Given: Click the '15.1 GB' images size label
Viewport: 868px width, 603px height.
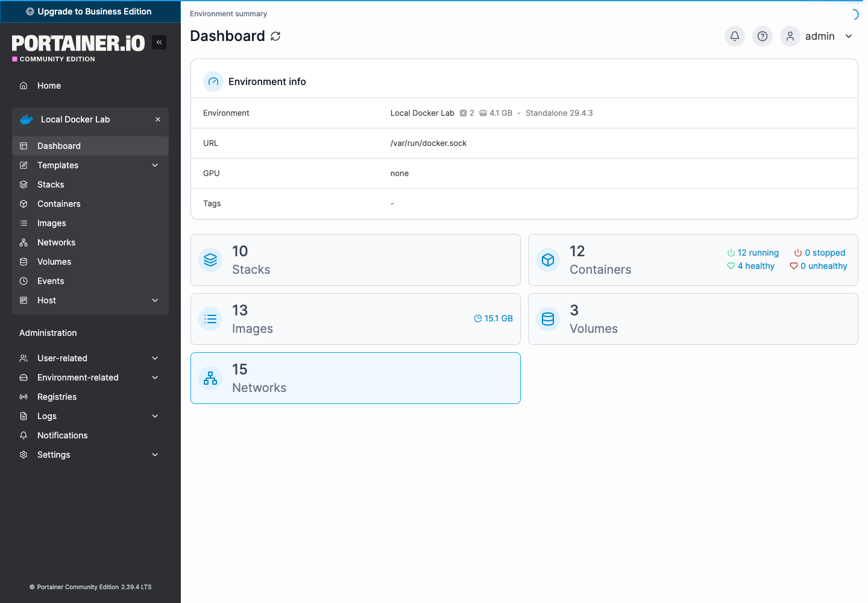Looking at the screenshot, I should (x=493, y=318).
